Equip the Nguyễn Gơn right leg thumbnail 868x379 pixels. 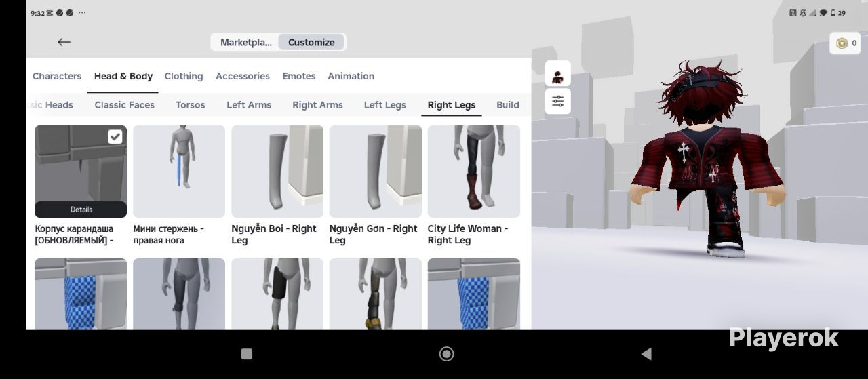[x=376, y=172]
